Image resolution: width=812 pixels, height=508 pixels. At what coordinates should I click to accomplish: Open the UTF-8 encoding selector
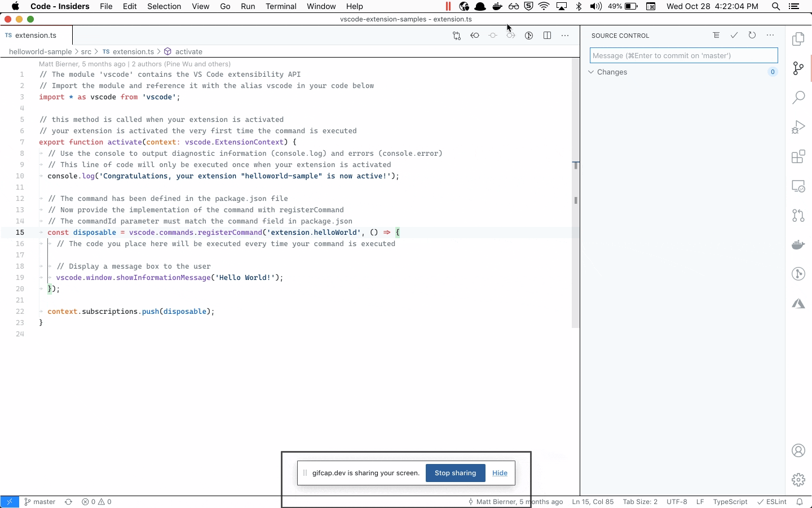(677, 502)
